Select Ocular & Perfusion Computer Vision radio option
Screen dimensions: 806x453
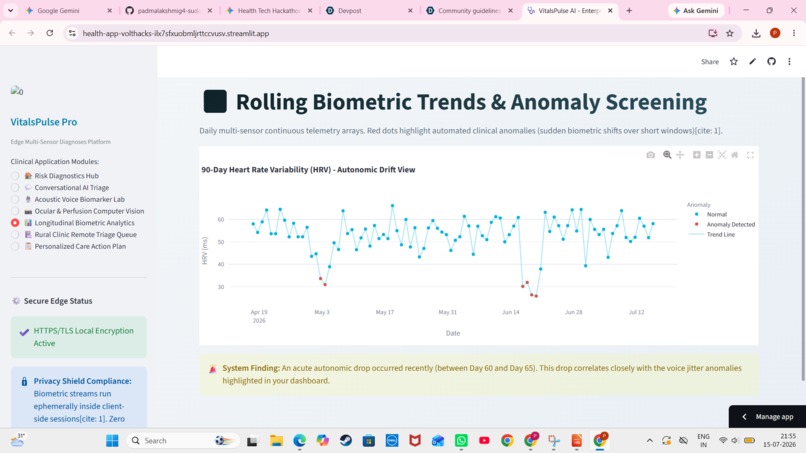77,211
